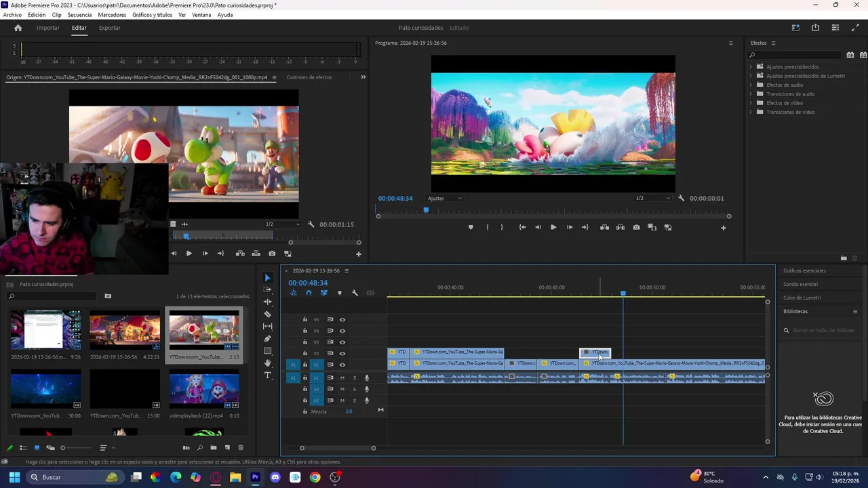Select the Type tool
Screen dimensions: 868x488
pos(267,375)
